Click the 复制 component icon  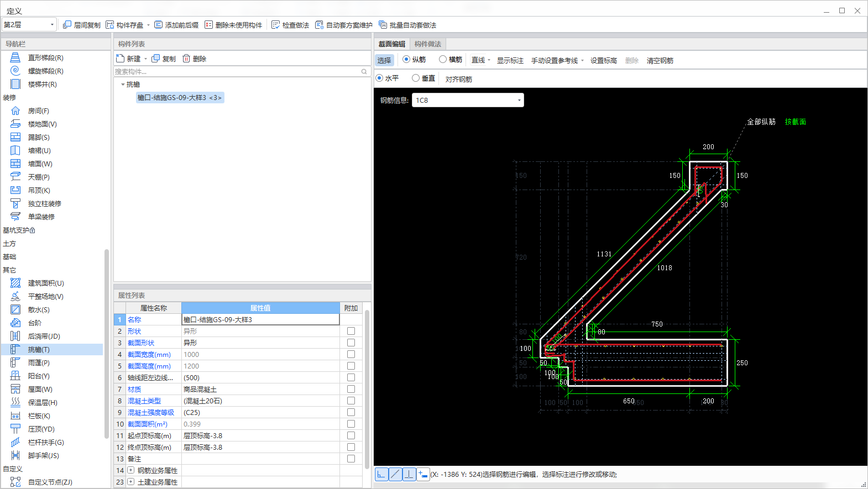click(156, 59)
